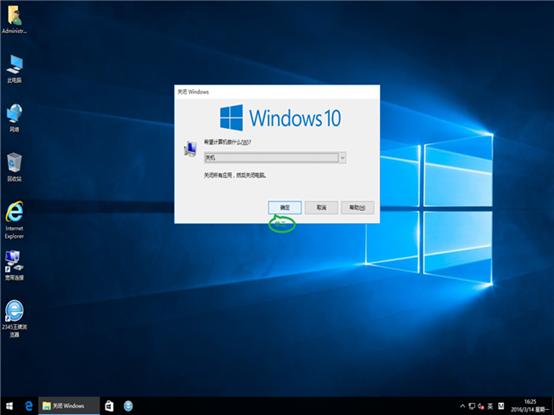
Task: Open the Store from the taskbar
Action: pyautogui.click(x=109, y=406)
